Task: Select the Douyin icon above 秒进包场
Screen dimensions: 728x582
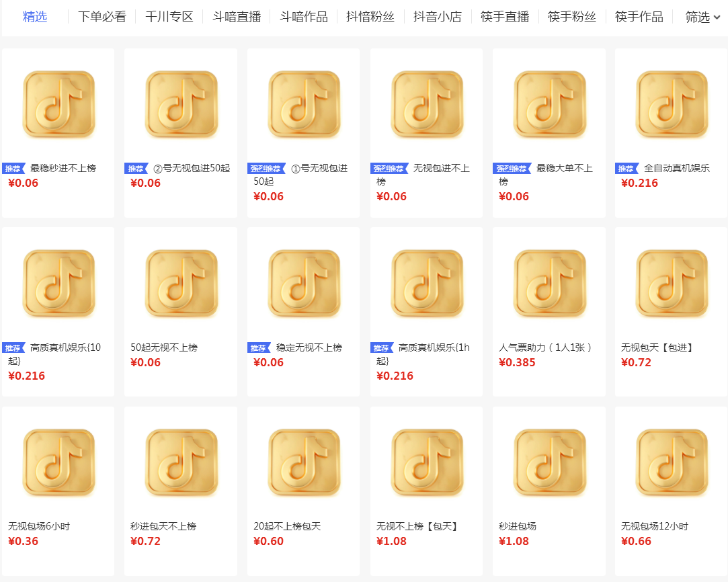Action: click(548, 462)
